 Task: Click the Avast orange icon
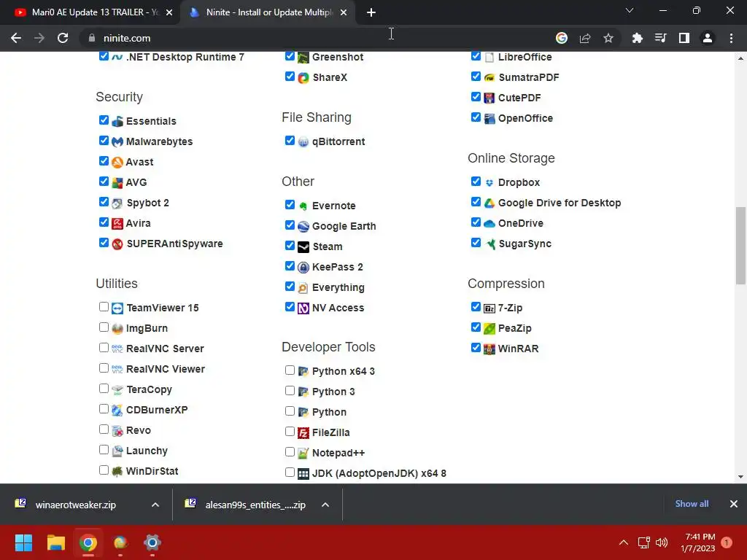117,163
